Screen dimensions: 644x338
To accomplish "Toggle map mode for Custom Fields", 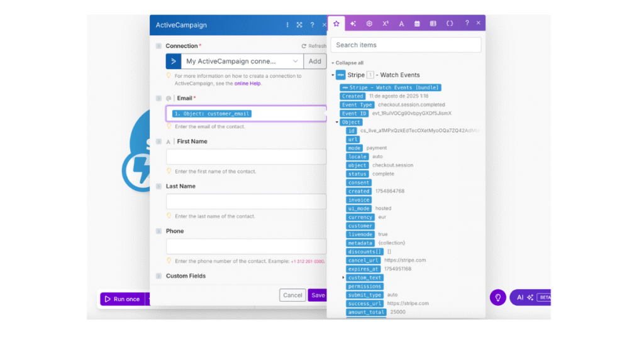I will pos(158,276).
